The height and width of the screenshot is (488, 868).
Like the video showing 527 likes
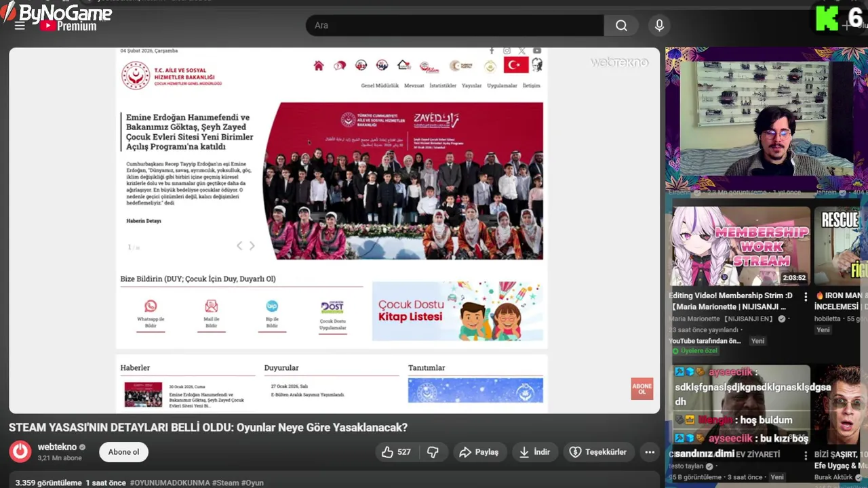(397, 452)
